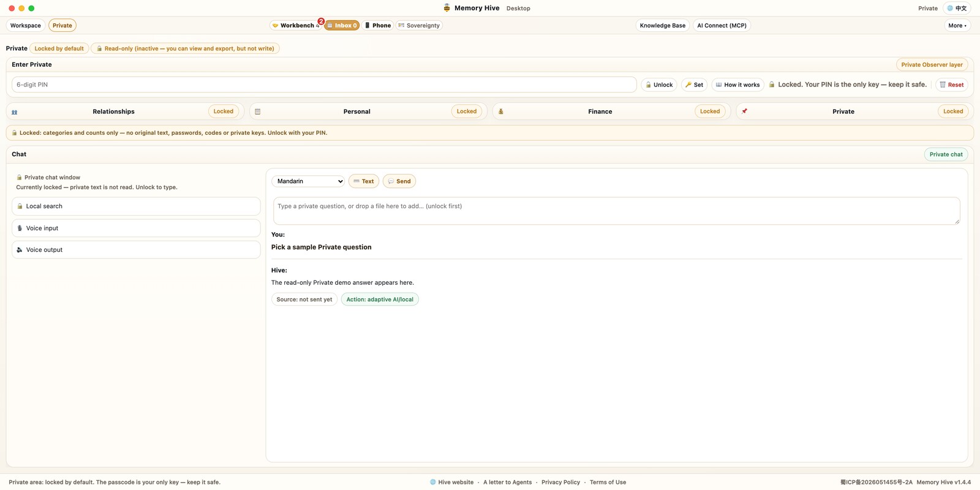Switch language to 中文
The height and width of the screenshot is (490, 980).
[x=956, y=9]
